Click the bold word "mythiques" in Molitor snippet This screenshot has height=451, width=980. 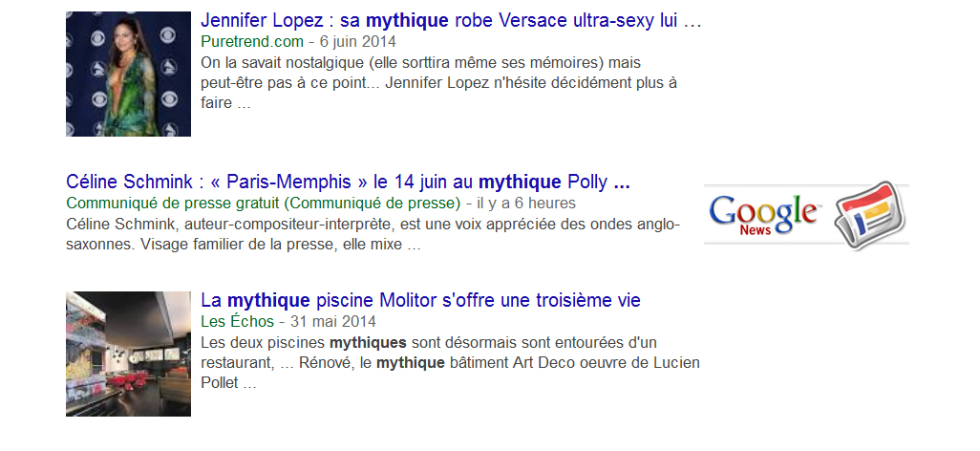pyautogui.click(x=368, y=342)
